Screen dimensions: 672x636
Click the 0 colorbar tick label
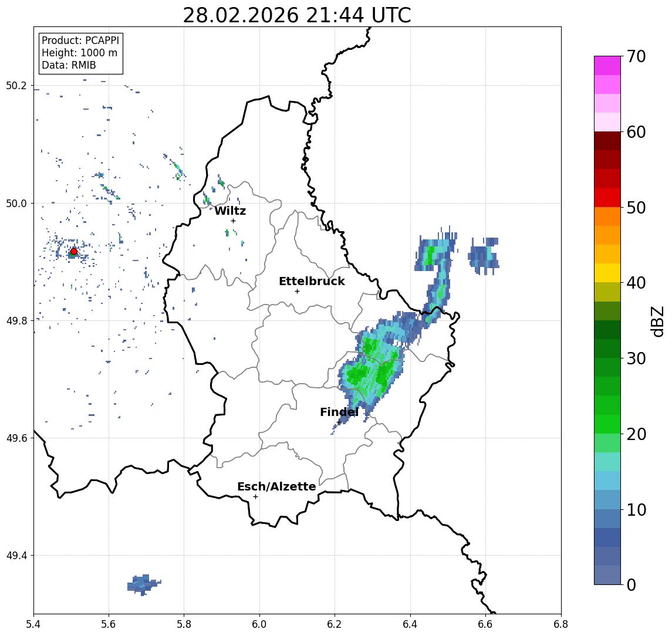point(632,584)
